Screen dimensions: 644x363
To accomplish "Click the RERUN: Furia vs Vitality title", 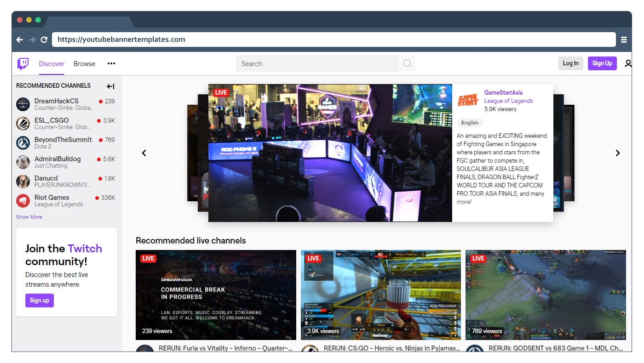I will (x=225, y=348).
